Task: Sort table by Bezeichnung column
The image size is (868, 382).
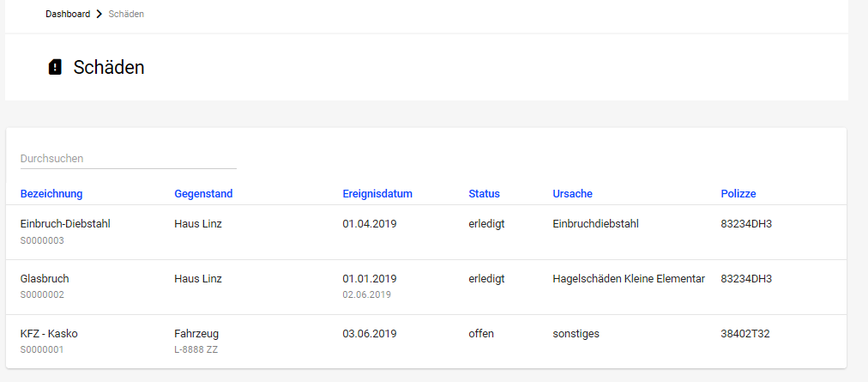Action: tap(51, 194)
